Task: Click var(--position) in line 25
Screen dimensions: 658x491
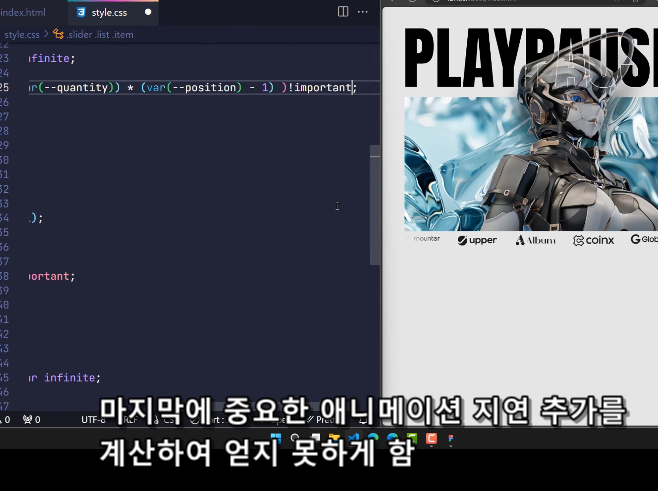Action: (x=194, y=87)
